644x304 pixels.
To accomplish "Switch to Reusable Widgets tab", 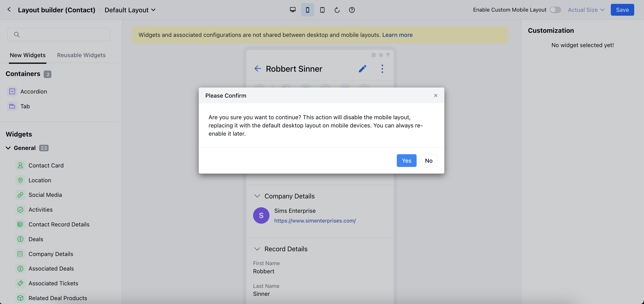I will pyautogui.click(x=81, y=55).
